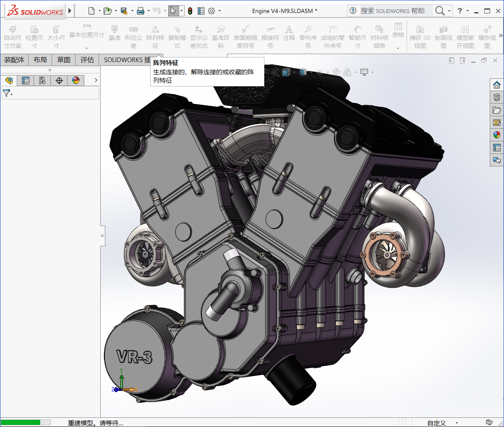Click the 复制模式 tool

tap(177, 36)
